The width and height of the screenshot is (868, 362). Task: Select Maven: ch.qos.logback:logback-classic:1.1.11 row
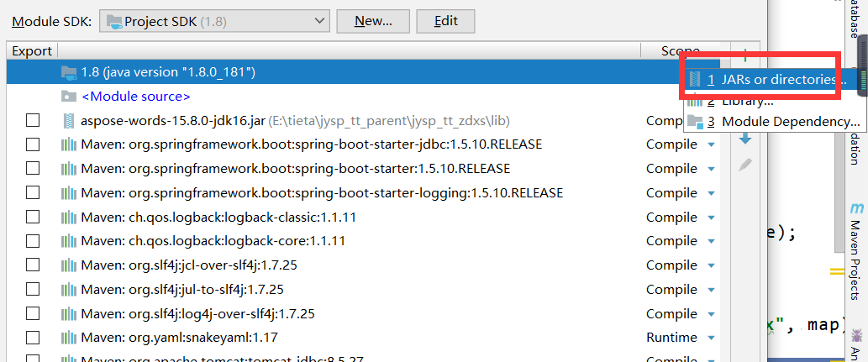pyautogui.click(x=363, y=218)
